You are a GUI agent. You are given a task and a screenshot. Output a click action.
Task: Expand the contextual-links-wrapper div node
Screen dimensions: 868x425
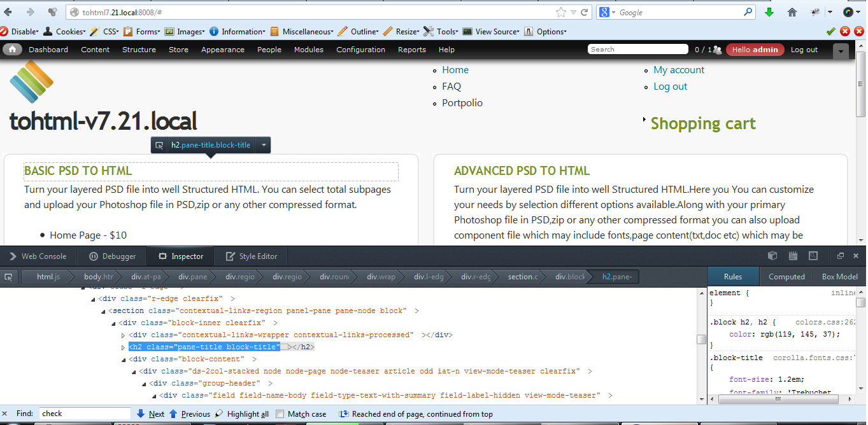tap(123, 334)
